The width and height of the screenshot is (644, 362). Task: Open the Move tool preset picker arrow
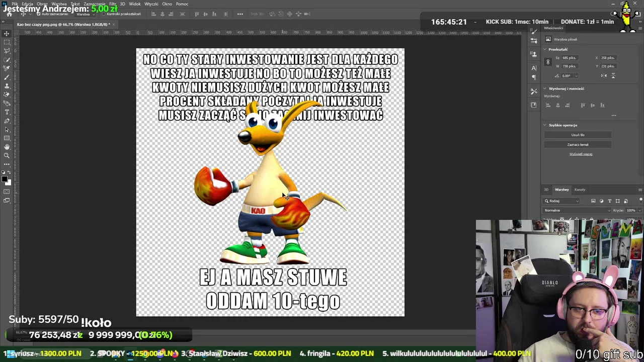tap(30, 14)
